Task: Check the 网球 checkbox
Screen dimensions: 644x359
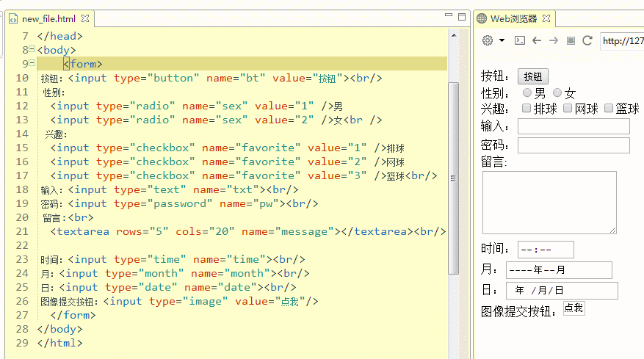Action: tap(568, 108)
